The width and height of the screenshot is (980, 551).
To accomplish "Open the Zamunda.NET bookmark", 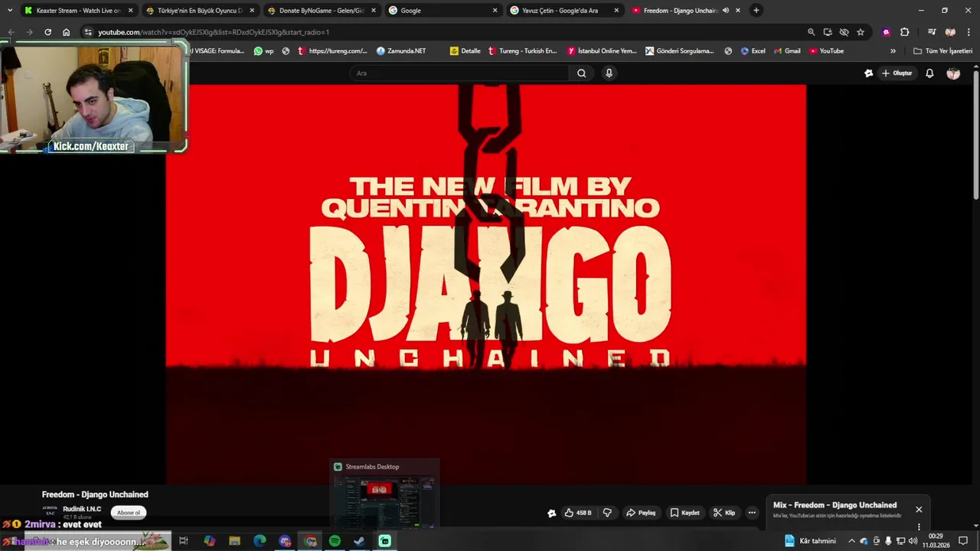I will point(401,51).
